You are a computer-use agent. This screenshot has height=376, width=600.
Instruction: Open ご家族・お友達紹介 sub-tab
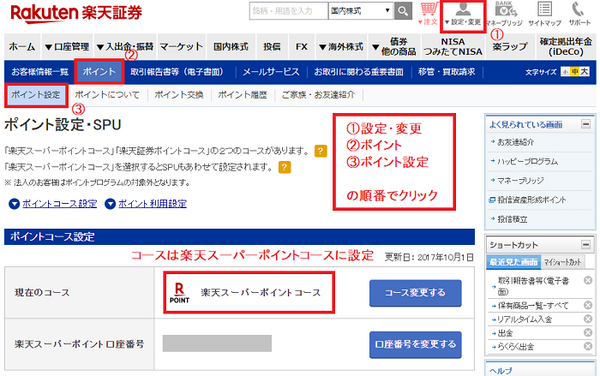pyautogui.click(x=318, y=95)
